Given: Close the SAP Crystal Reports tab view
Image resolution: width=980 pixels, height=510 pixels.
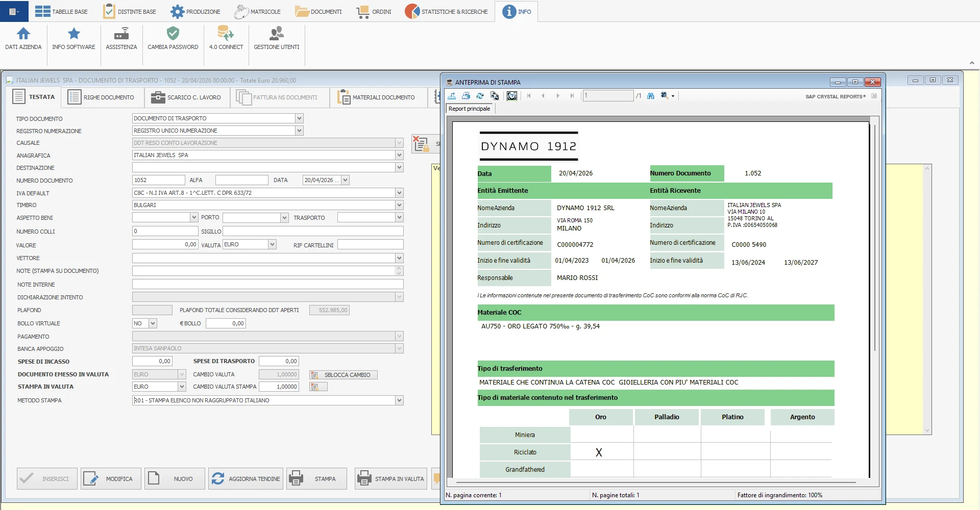Looking at the screenshot, I should [874, 96].
